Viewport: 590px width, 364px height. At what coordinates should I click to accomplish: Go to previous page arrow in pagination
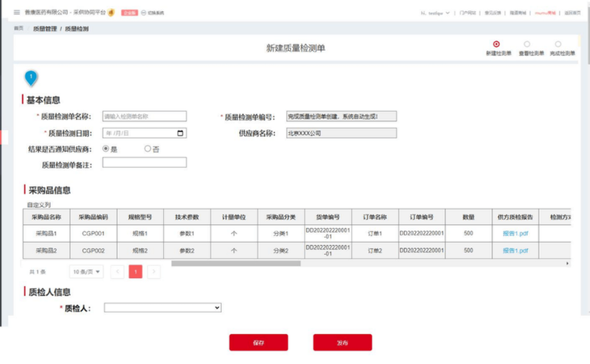pyautogui.click(x=117, y=271)
